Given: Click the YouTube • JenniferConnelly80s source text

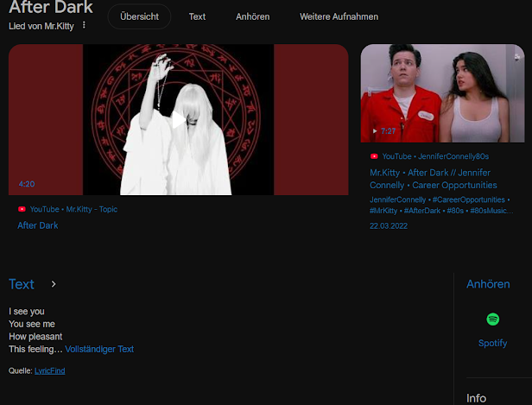Looking at the screenshot, I should tap(435, 156).
